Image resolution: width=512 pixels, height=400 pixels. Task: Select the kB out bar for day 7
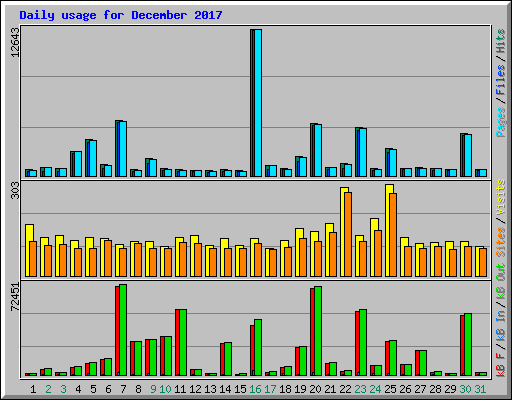pyautogui.click(x=123, y=330)
